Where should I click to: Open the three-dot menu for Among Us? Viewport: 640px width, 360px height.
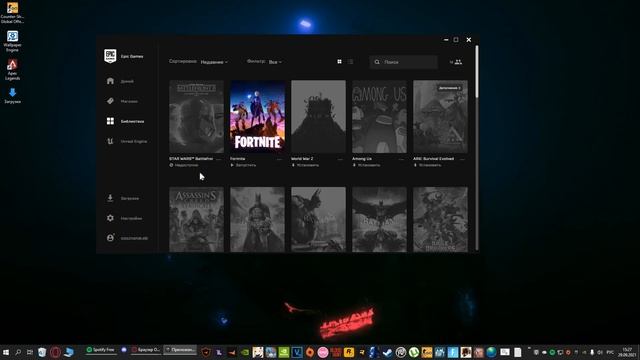point(402,159)
